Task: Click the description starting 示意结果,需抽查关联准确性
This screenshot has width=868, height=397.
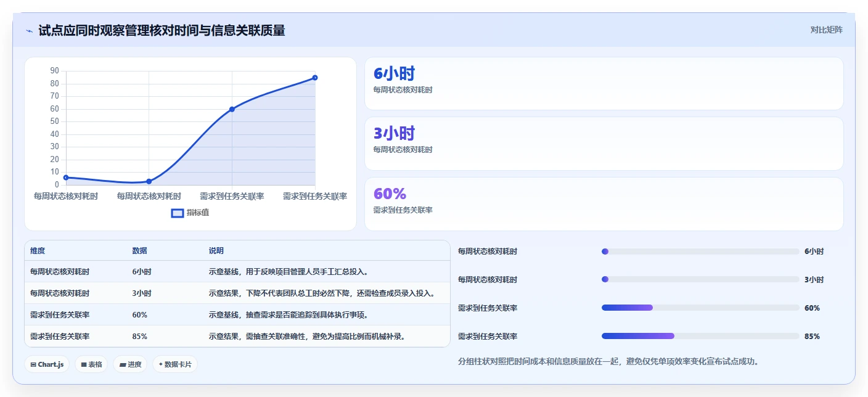Action: [307, 337]
